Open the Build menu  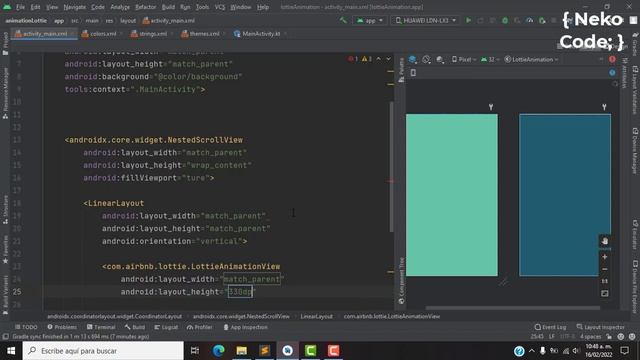168,7
